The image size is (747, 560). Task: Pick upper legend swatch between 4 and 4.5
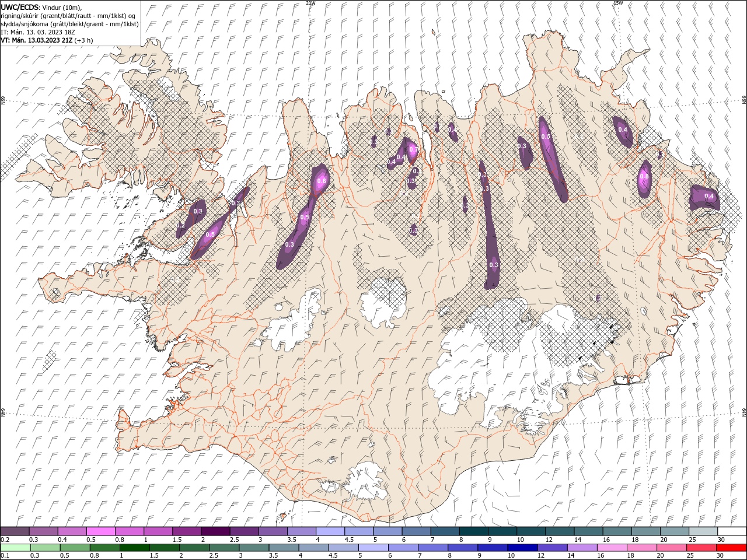330,531
